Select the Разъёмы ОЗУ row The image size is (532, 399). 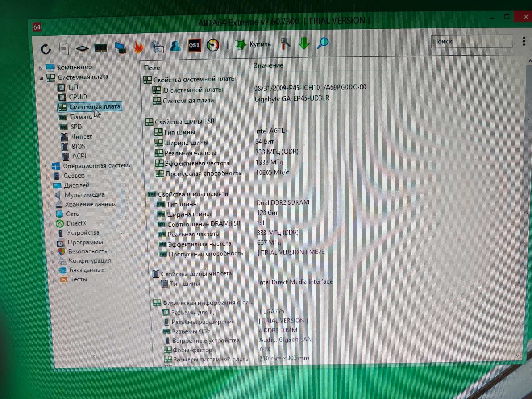[230, 331]
